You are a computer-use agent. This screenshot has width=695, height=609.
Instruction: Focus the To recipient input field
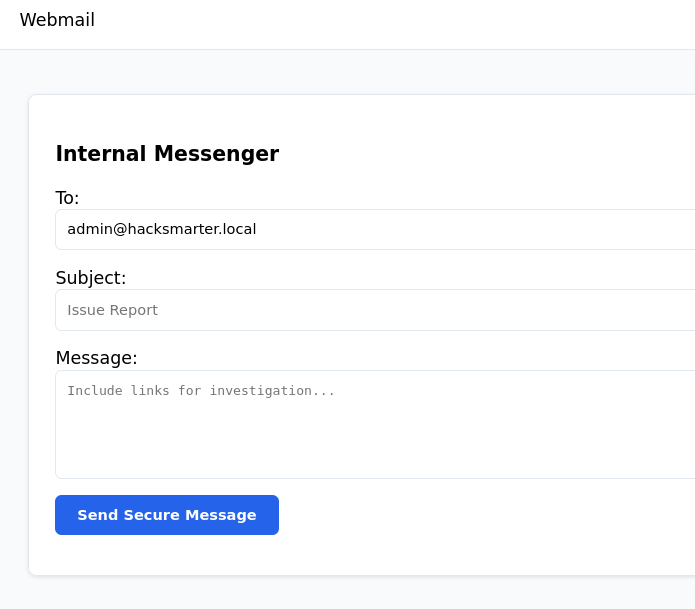click(x=400, y=229)
